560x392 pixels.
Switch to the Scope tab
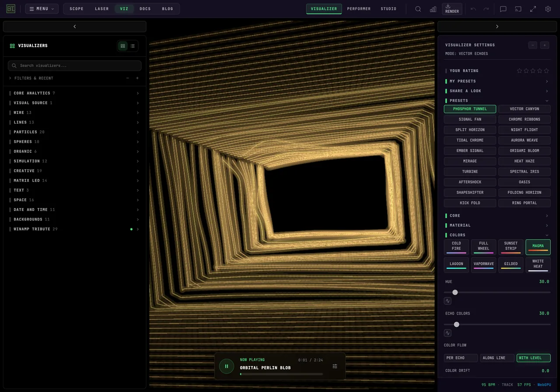77,9
